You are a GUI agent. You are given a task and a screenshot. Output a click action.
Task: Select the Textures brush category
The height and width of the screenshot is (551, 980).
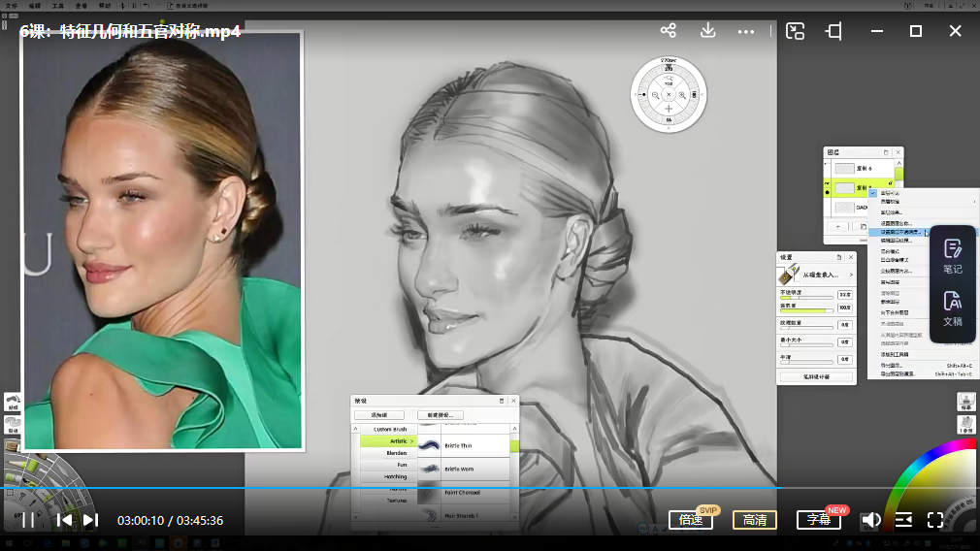coord(389,501)
